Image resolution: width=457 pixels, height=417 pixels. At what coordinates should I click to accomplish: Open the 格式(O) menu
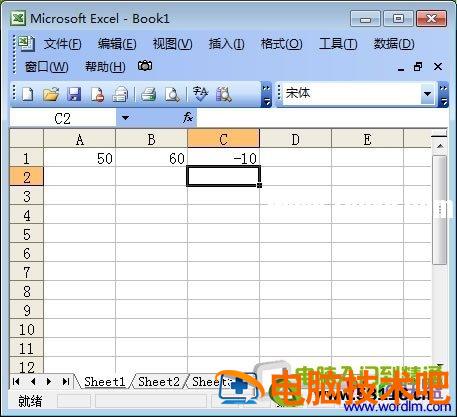click(281, 44)
